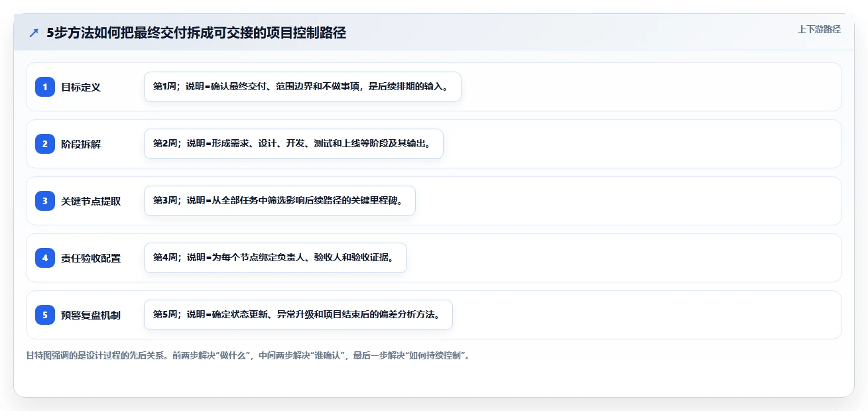
Task: Click the number 3 step badge
Action: point(45,201)
